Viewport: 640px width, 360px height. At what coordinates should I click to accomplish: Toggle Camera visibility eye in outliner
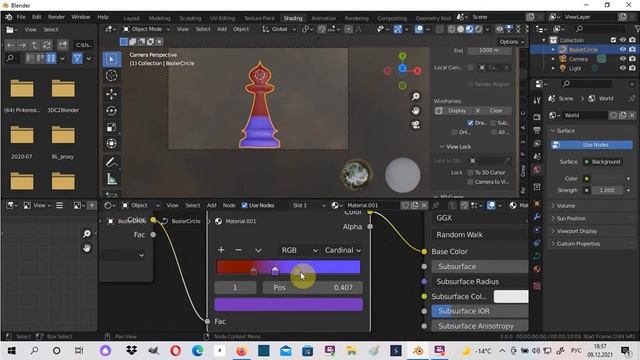point(622,59)
